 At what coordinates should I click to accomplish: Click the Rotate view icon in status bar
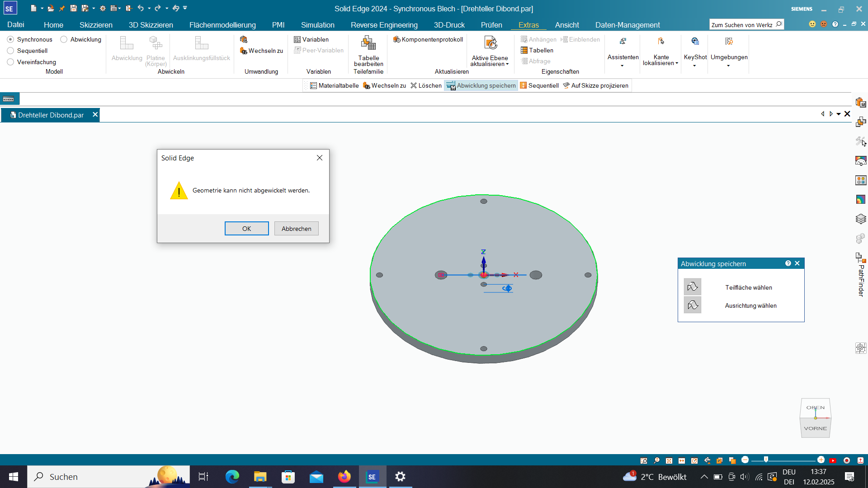pos(694,460)
